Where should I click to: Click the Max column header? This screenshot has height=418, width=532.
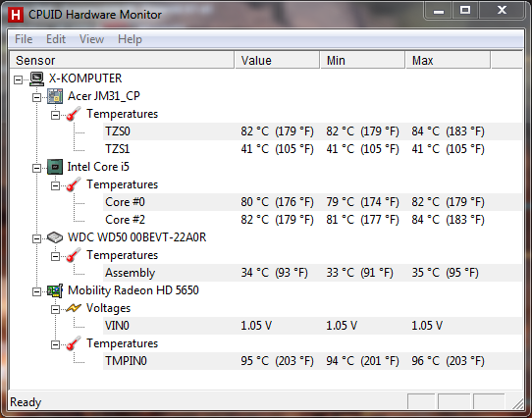tap(448, 61)
